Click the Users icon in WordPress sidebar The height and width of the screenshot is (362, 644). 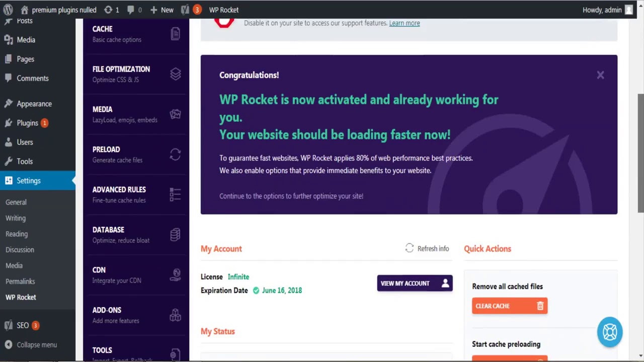(9, 142)
